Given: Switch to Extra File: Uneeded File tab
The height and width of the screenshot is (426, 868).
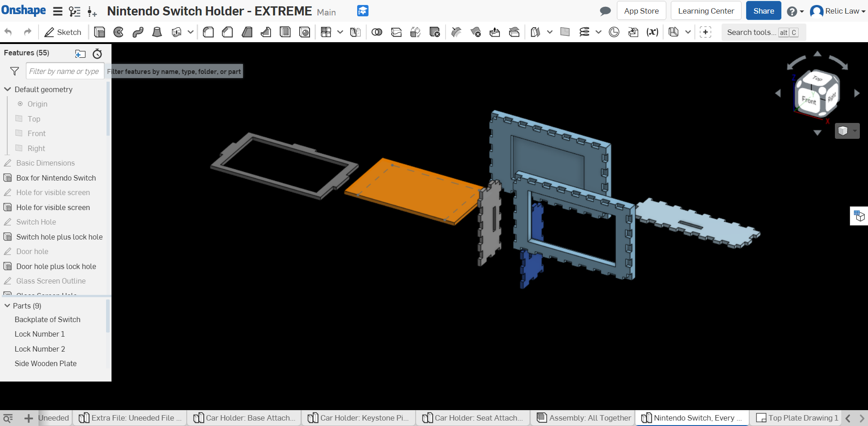Looking at the screenshot, I should 130,418.
